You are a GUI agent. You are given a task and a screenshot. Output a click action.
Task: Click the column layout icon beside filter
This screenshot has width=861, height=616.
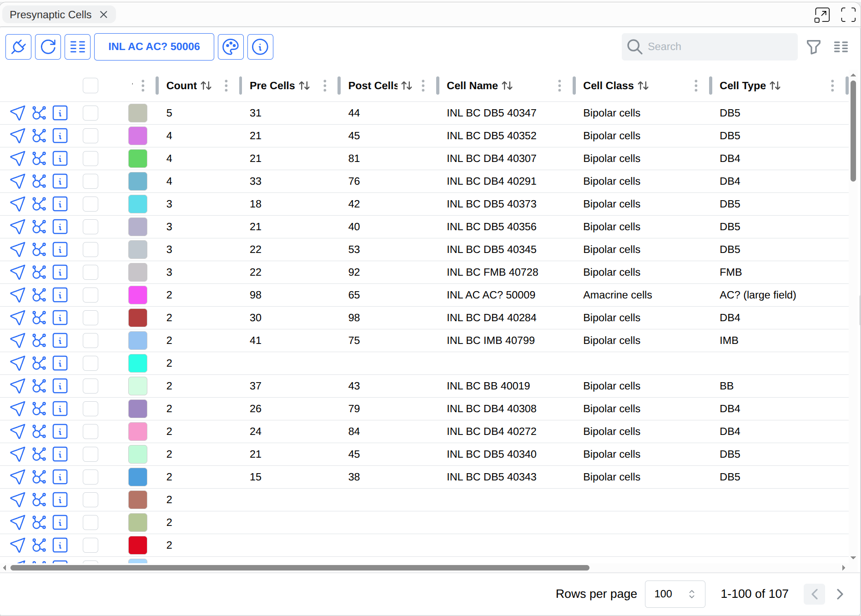click(841, 46)
